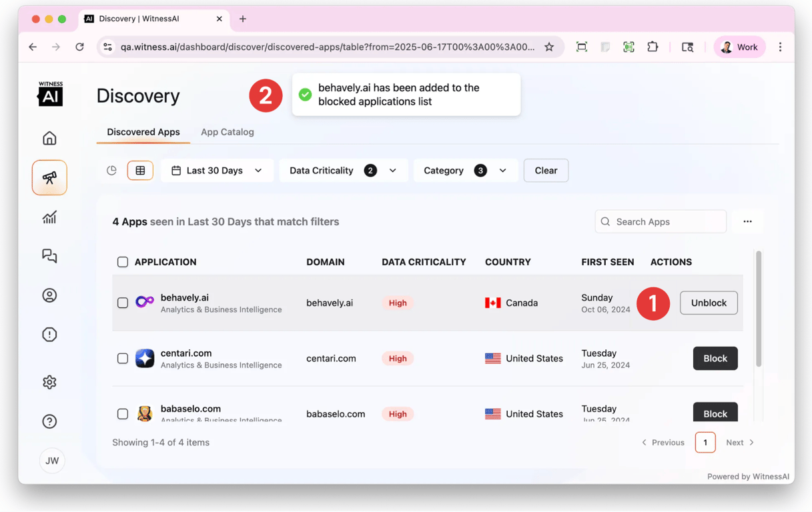
Task: Open the Home icon in sidebar
Action: pos(49,138)
